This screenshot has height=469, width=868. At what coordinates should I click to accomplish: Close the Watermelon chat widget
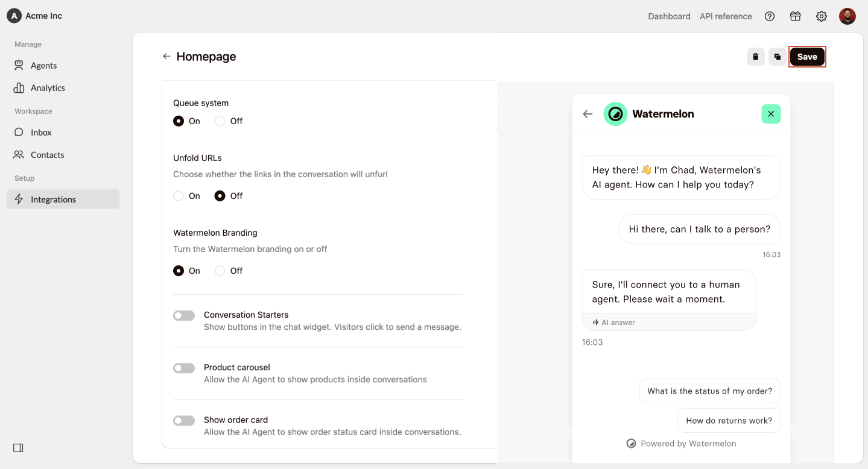point(771,114)
